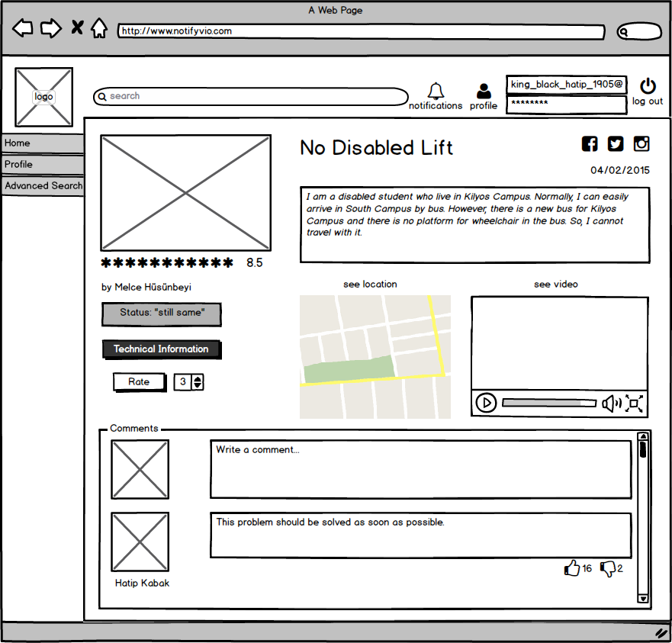This screenshot has height=643, width=672.
Task: Dislike the comment with thumbs down
Action: (x=608, y=569)
